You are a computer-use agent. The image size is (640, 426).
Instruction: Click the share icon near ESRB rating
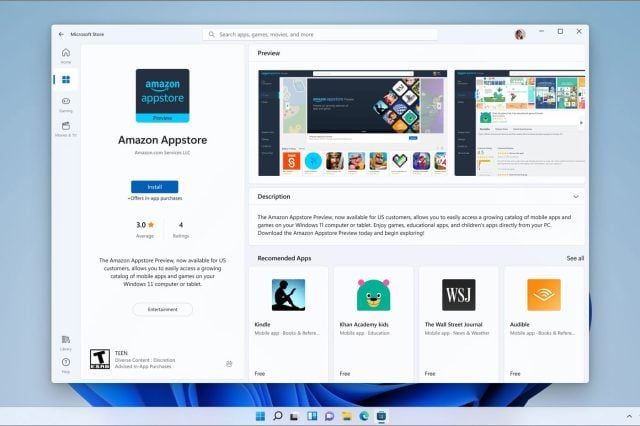click(229, 364)
